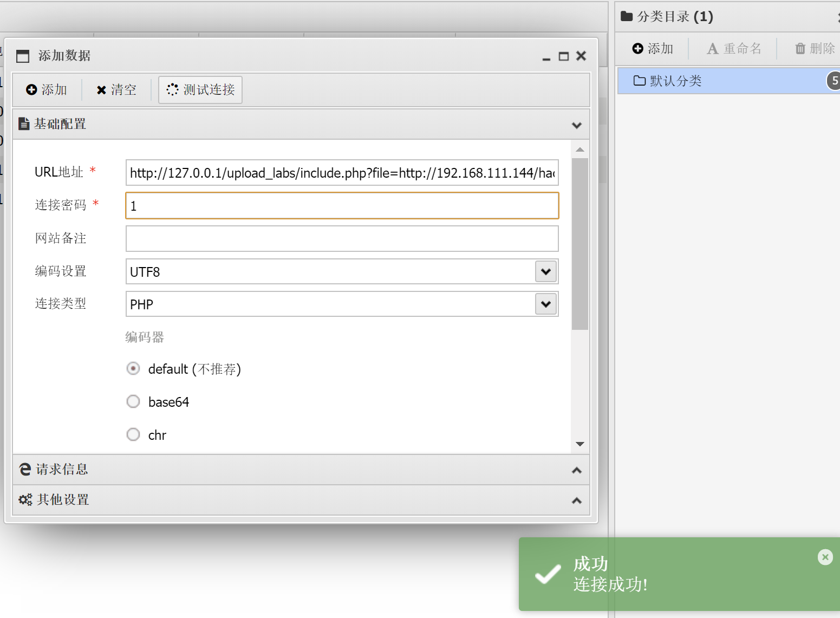Click the 请求信息 globe icon
This screenshot has width=840, height=618.
click(25, 469)
